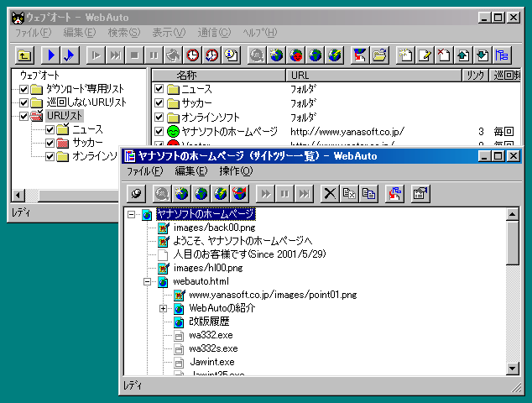Viewport: 532px width, 403px height.
Task: Open ヘルプ(H) menu
Action: click(x=260, y=33)
